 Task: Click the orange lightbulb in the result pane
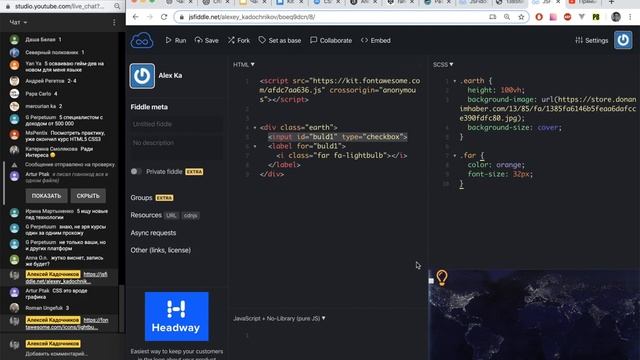click(x=442, y=277)
